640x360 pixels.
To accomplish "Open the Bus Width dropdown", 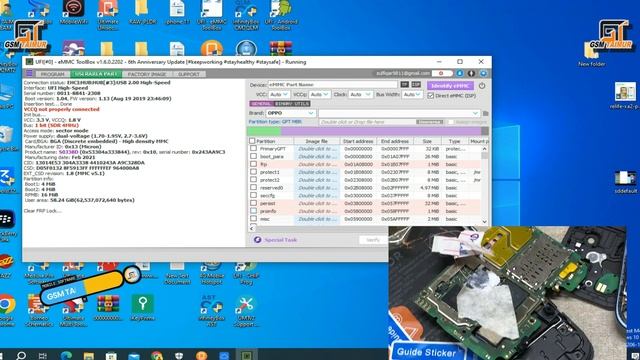I will [x=411, y=94].
